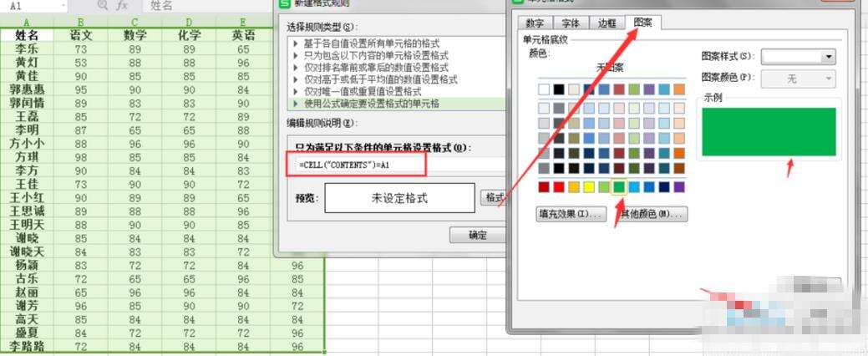Click 方琪's 语文 score 98

(81, 157)
